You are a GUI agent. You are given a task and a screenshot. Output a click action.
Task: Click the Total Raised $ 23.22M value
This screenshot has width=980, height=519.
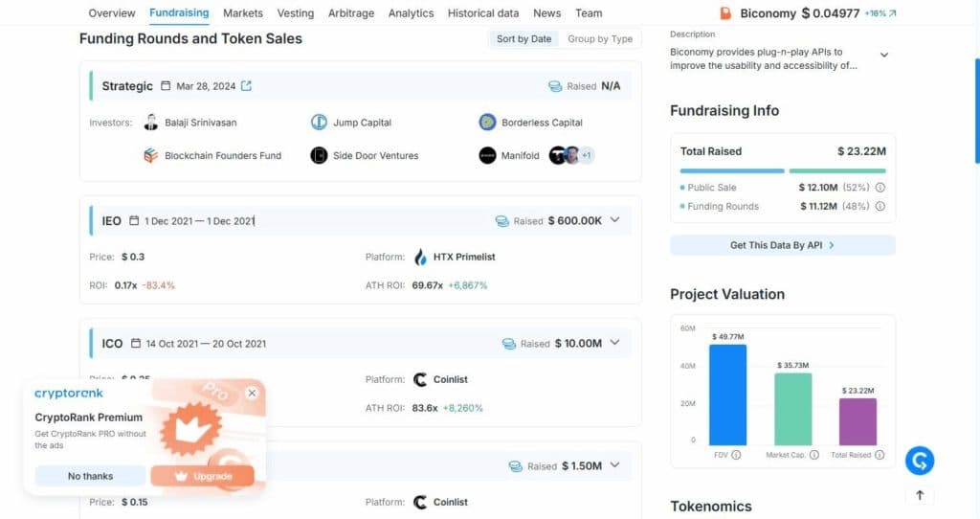862,151
